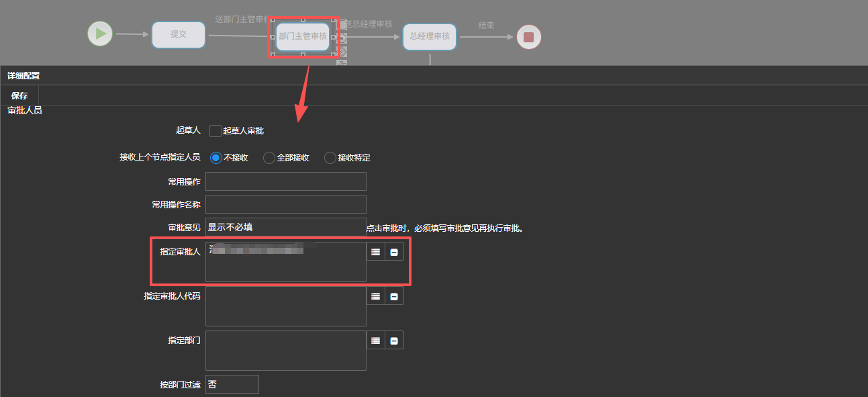Image resolution: width=868 pixels, height=397 pixels.
Task: Clear the 指定审批人代码 field with minus icon
Action: tap(394, 296)
